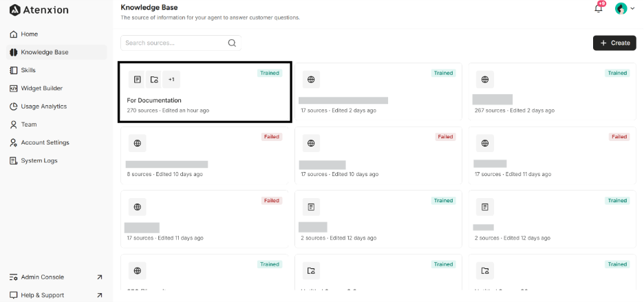Open the Team page
The height and width of the screenshot is (302, 644).
(x=56, y=125)
